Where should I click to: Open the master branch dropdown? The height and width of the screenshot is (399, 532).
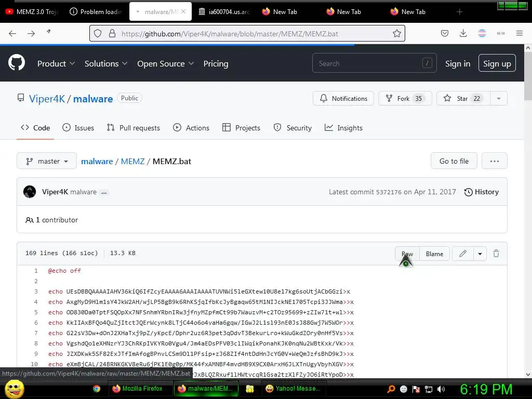point(47,161)
